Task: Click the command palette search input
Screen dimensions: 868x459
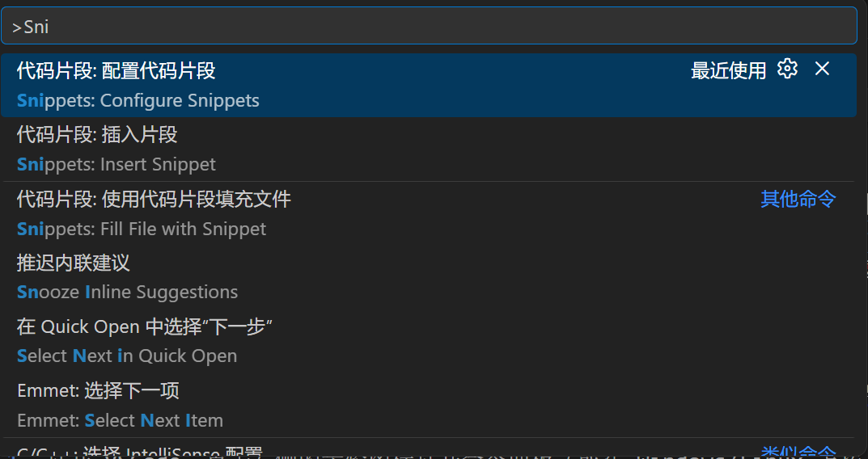Action: point(429,27)
